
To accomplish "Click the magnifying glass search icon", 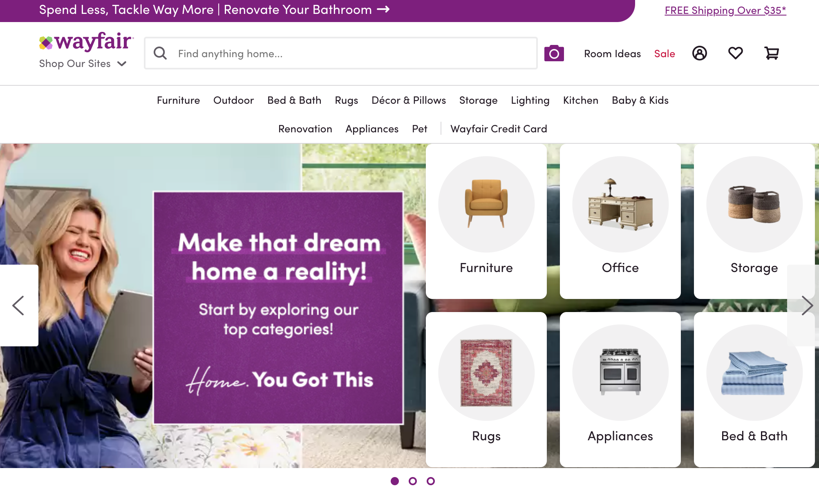I will 160,53.
